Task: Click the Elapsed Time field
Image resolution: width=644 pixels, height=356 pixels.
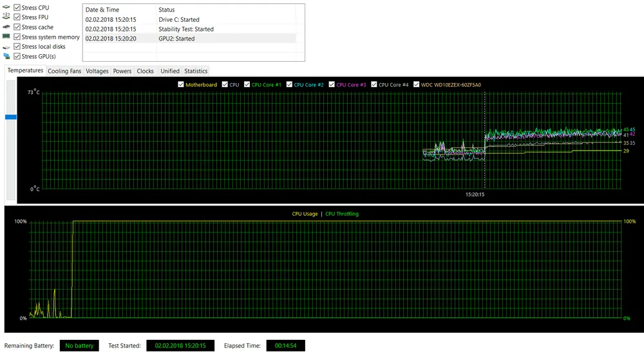Action: tap(285, 346)
